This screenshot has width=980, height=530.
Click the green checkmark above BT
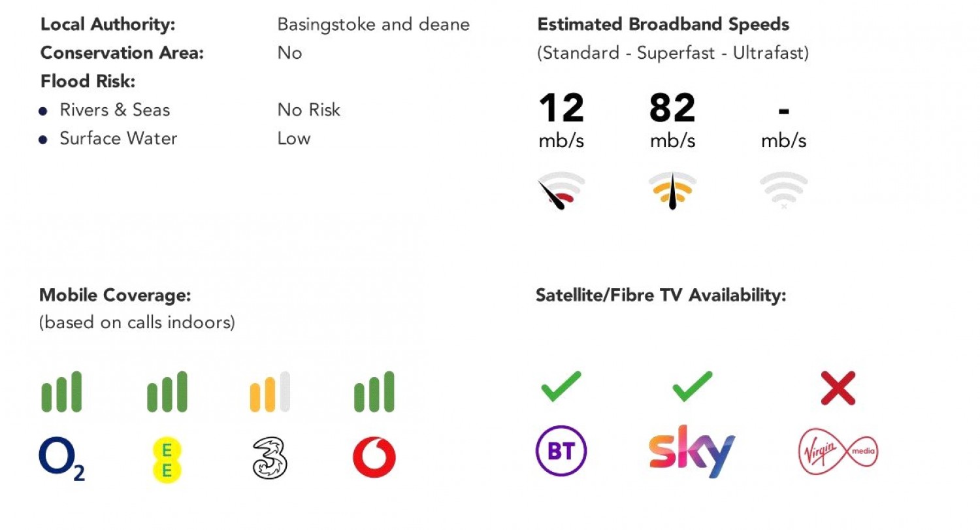561,386
